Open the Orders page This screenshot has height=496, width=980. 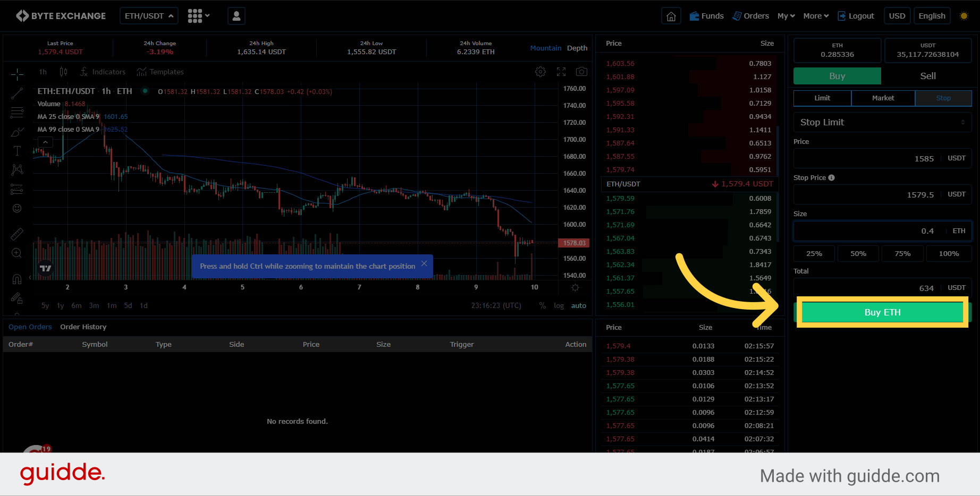(750, 16)
